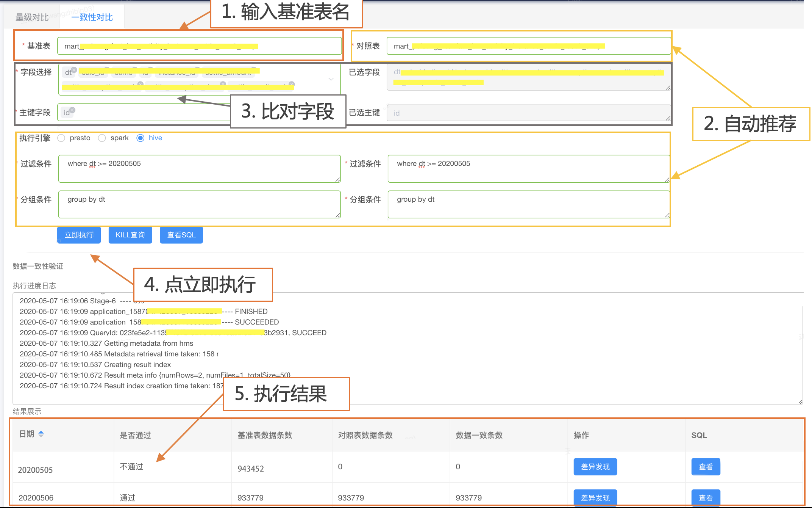Remove the dt field tag
The image size is (812, 508).
74,70
